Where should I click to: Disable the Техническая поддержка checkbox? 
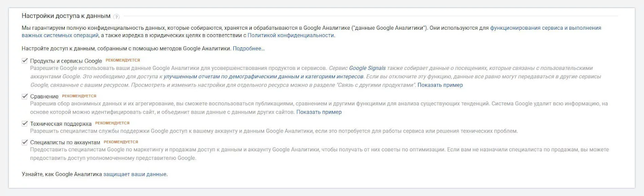pyautogui.click(x=25, y=124)
